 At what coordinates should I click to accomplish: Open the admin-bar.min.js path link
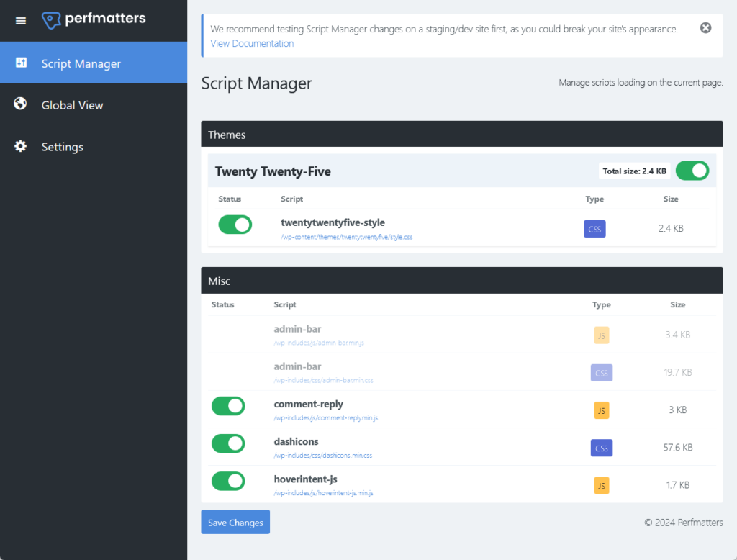319,343
